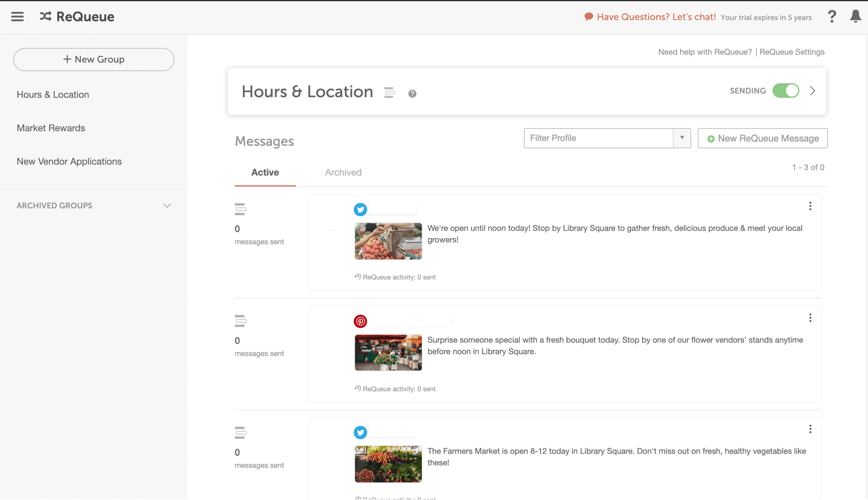Image resolution: width=868 pixels, height=500 pixels.
Task: Click the Pinterest icon on fresh bouquet message
Action: pyautogui.click(x=360, y=321)
